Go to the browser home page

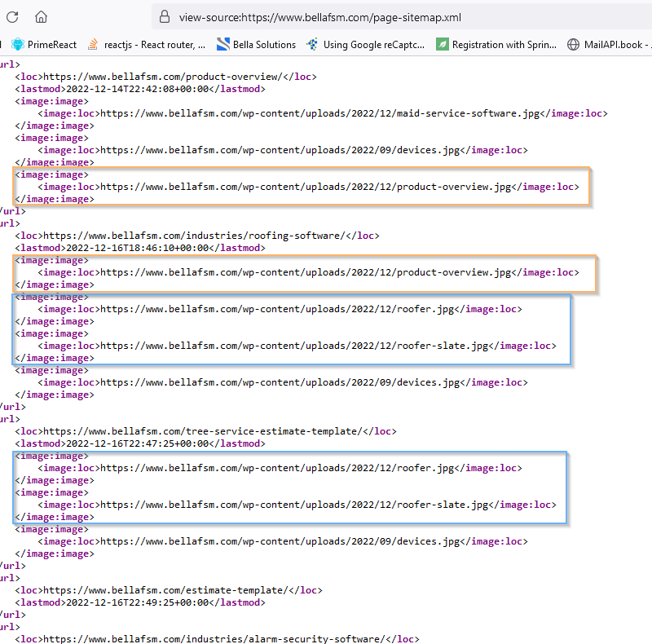pyautogui.click(x=42, y=16)
